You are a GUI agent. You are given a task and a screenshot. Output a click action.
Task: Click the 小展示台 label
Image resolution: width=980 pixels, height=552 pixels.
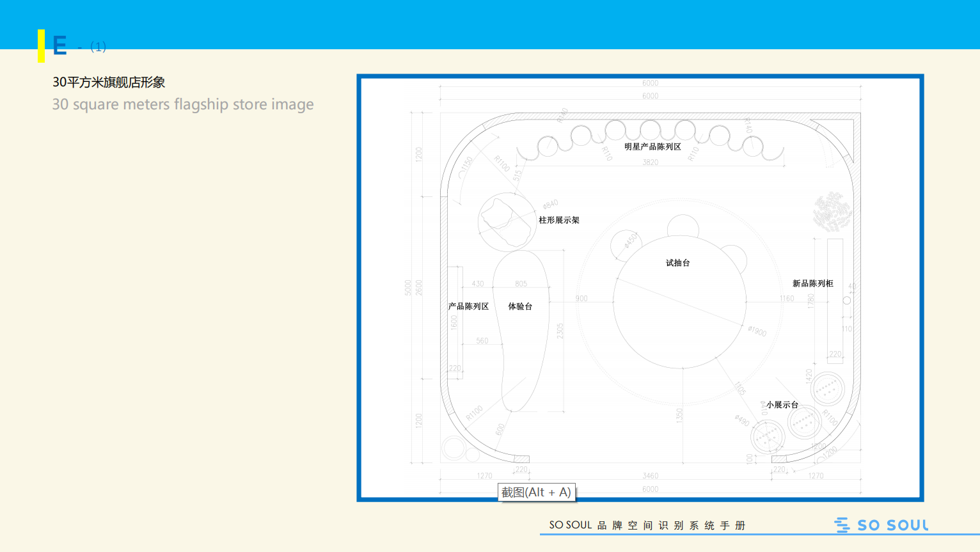coord(782,405)
